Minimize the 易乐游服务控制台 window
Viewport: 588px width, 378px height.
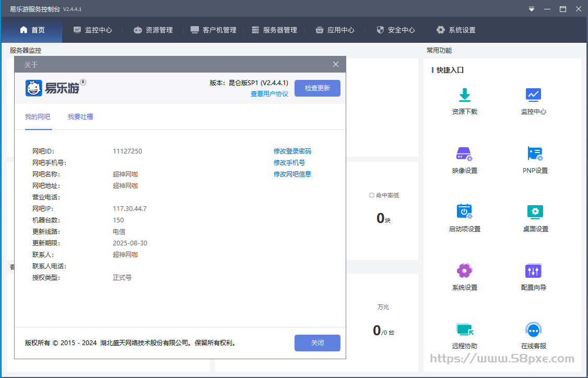tap(547, 9)
